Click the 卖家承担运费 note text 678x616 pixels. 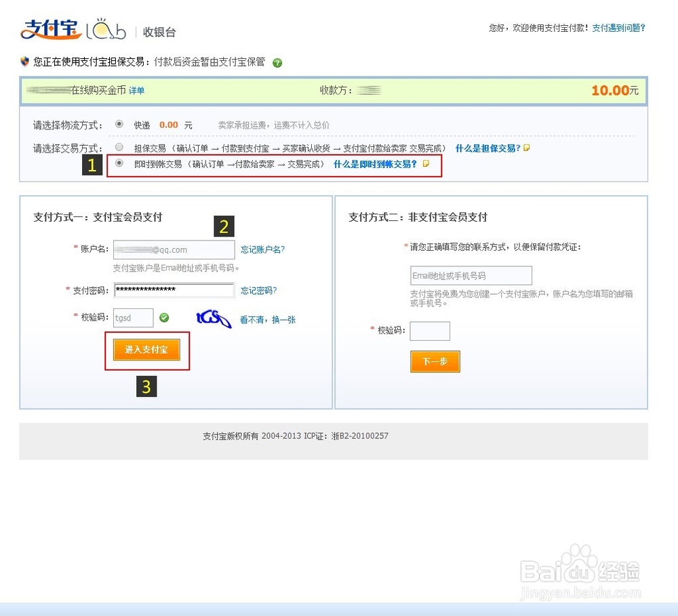pos(273,125)
